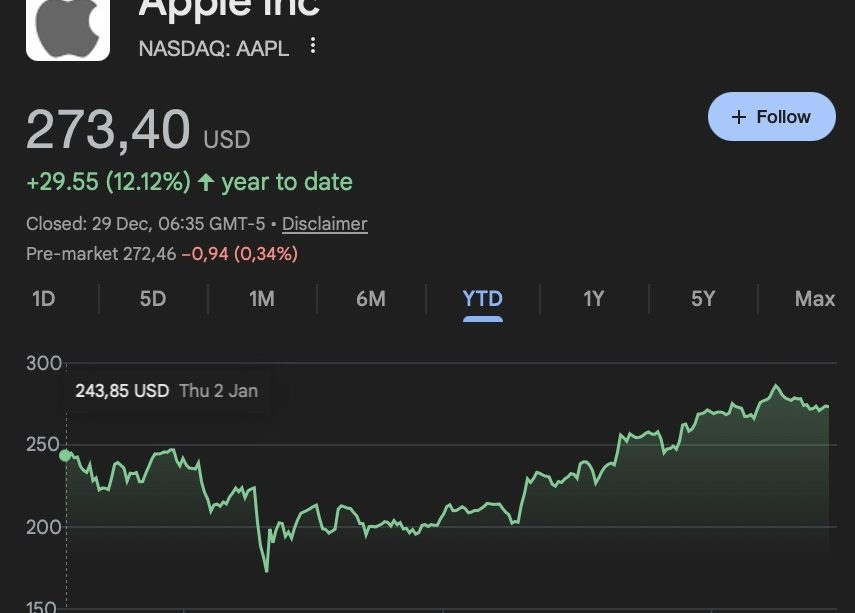The image size is (855, 613).
Task: Show the 1M chart range
Action: (261, 299)
